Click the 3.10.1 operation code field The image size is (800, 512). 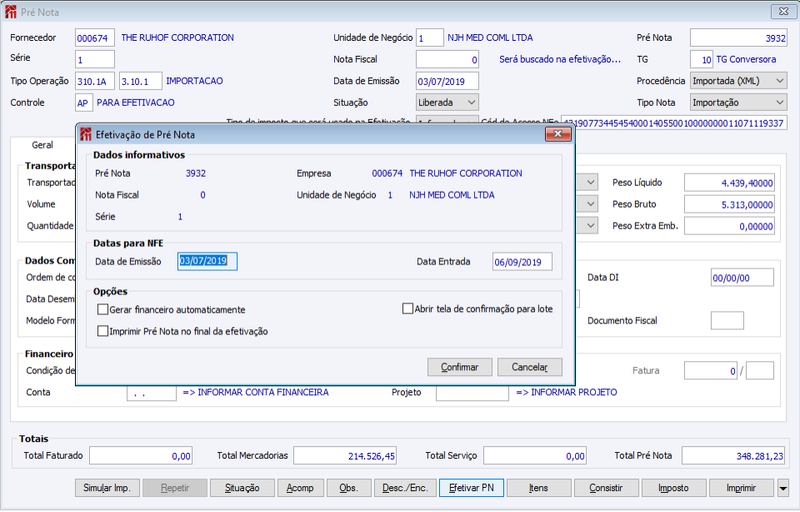141,81
